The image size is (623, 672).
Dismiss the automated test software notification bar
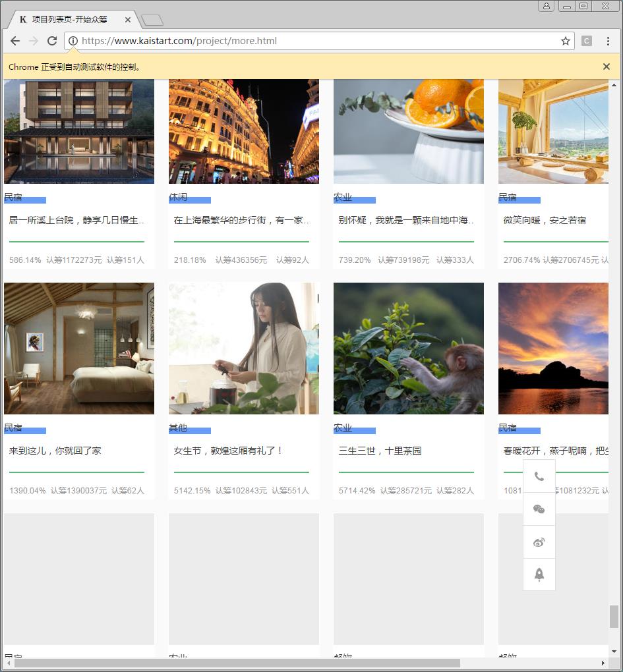(606, 67)
